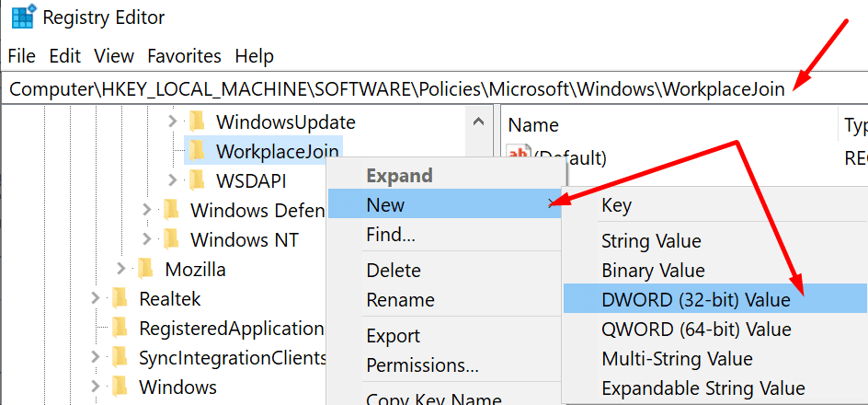Expand the Windows NT key
868x405 pixels.
tap(147, 239)
